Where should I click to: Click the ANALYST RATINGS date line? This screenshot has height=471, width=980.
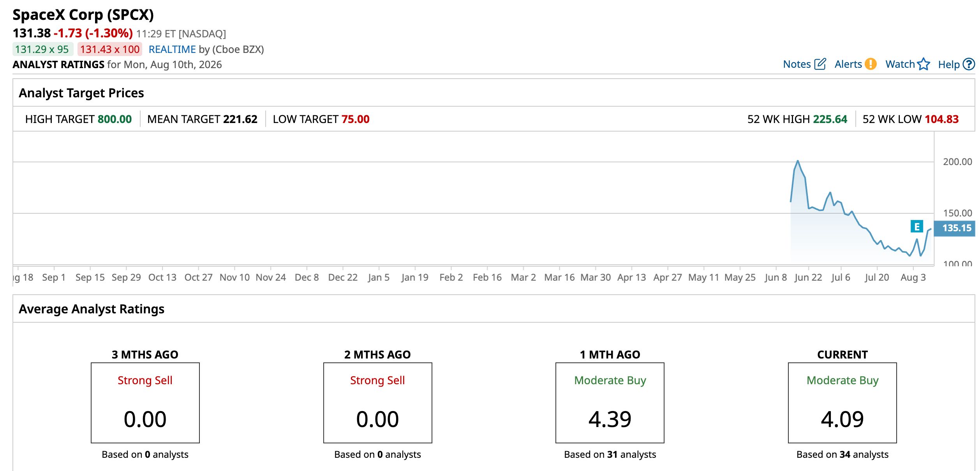click(117, 65)
